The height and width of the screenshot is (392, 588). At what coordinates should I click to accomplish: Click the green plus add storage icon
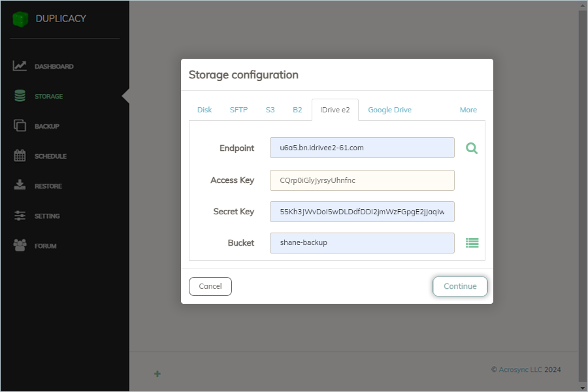tap(157, 374)
